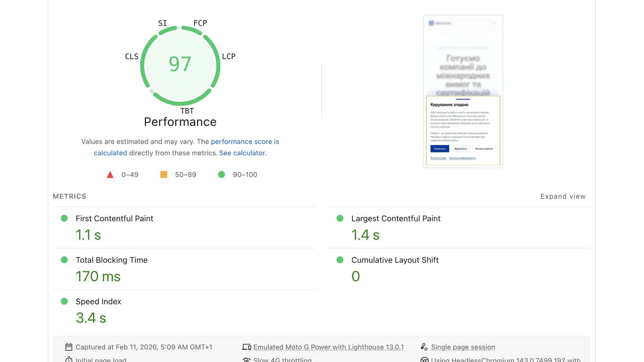Open the performance score is calculated link
Viewport: 644px width, 362px height.
(x=245, y=141)
